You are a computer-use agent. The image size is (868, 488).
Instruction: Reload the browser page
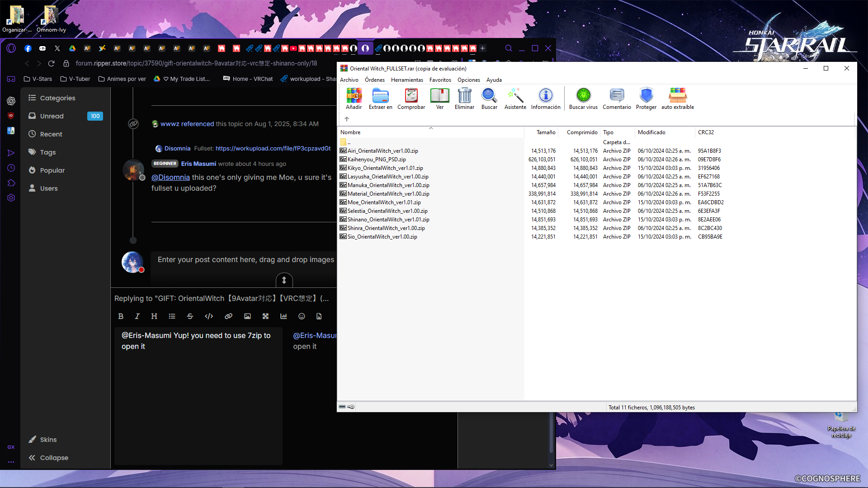pyautogui.click(x=51, y=64)
